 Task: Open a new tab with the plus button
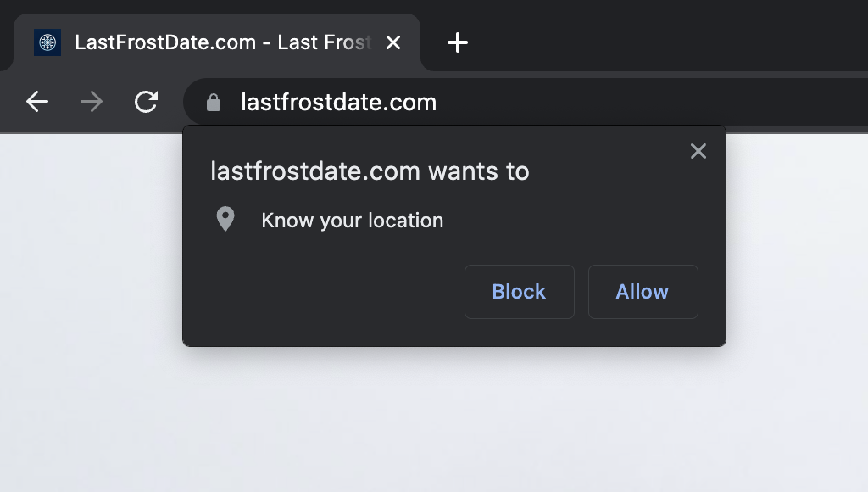tap(457, 42)
